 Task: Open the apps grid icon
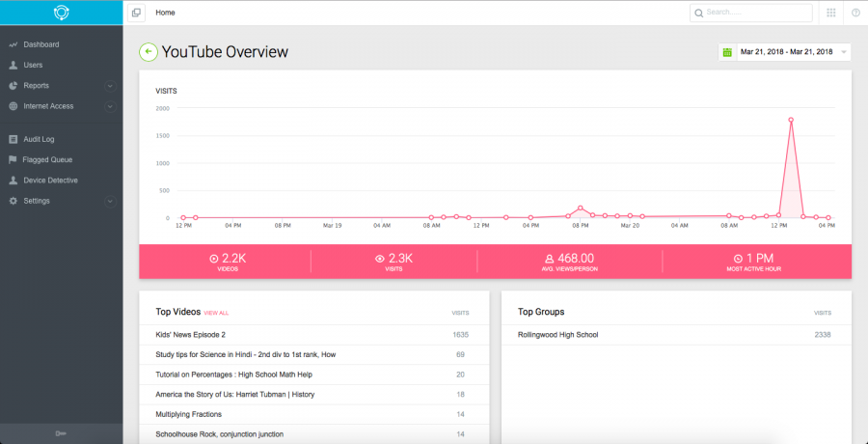click(831, 13)
